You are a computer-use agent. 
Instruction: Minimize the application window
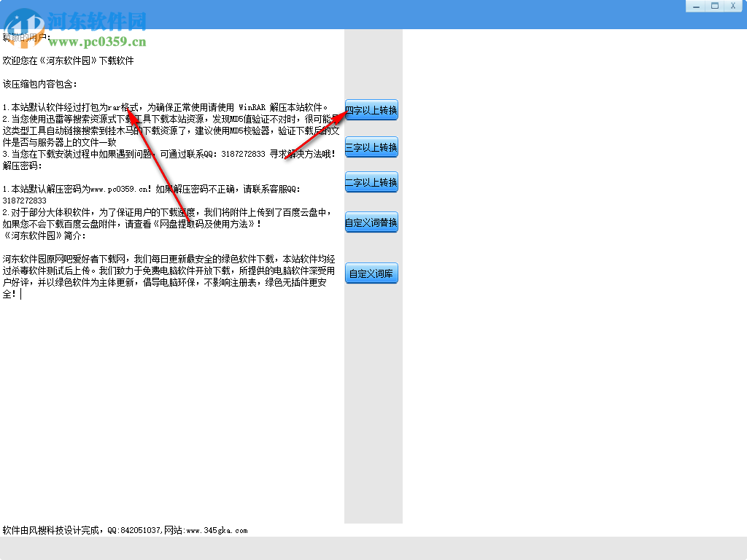pyautogui.click(x=697, y=6)
